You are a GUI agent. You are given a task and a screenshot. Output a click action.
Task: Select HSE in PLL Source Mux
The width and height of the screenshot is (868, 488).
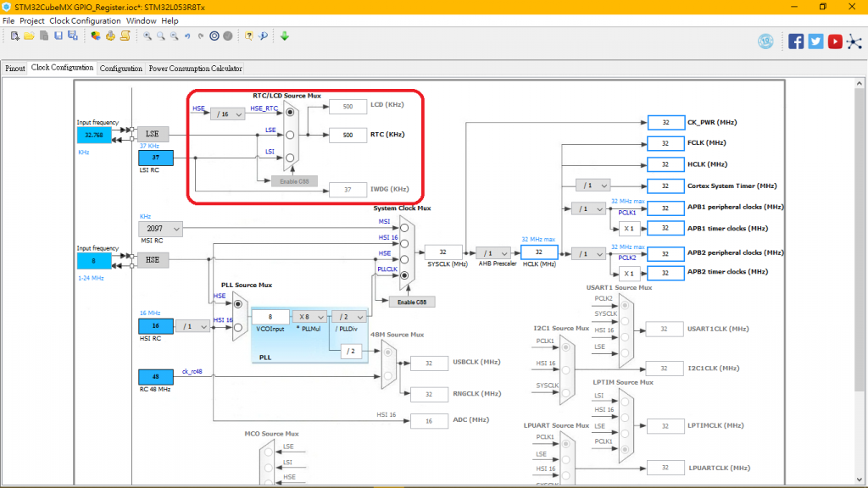(238, 304)
